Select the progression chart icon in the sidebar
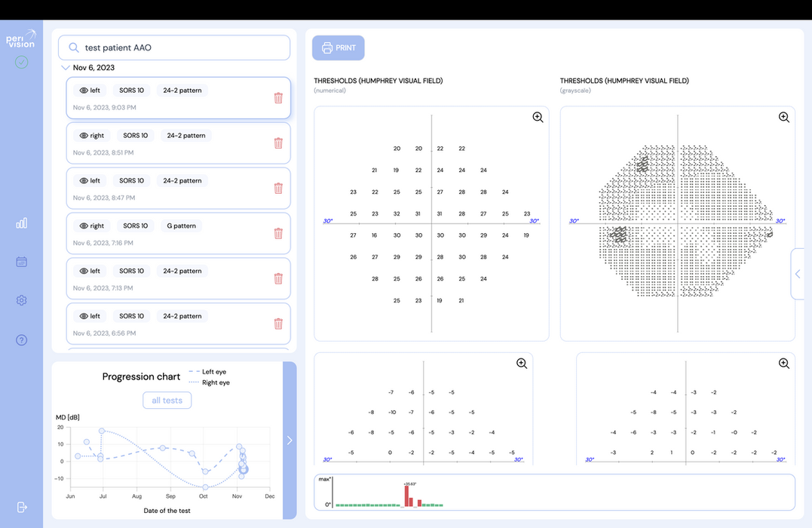Image resolution: width=812 pixels, height=528 pixels. coord(21,223)
